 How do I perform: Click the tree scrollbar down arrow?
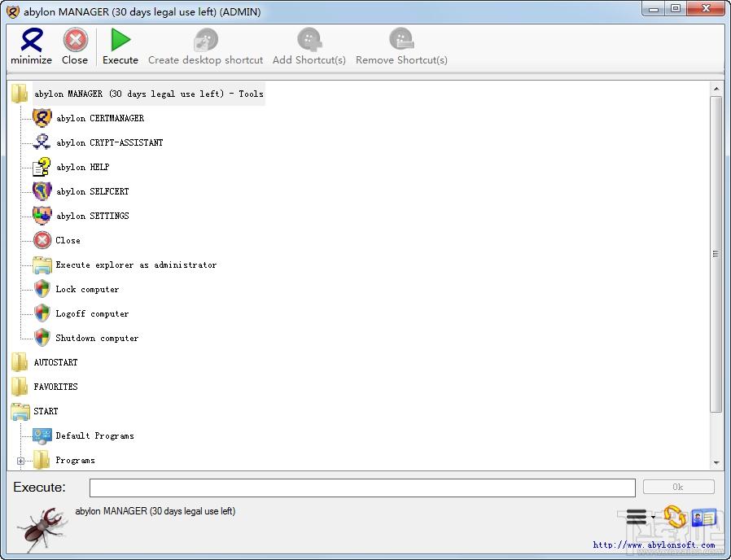tap(716, 462)
